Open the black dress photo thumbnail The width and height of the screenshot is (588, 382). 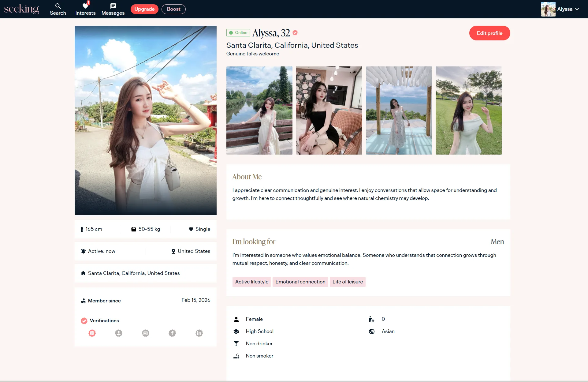point(329,110)
